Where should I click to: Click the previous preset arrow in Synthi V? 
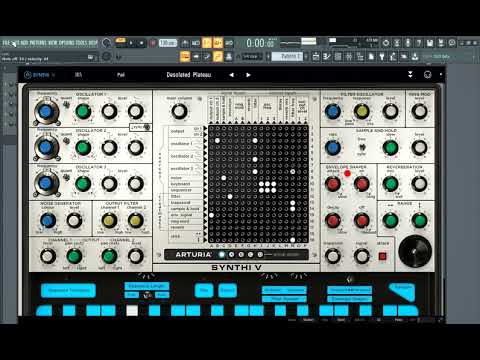232,75
